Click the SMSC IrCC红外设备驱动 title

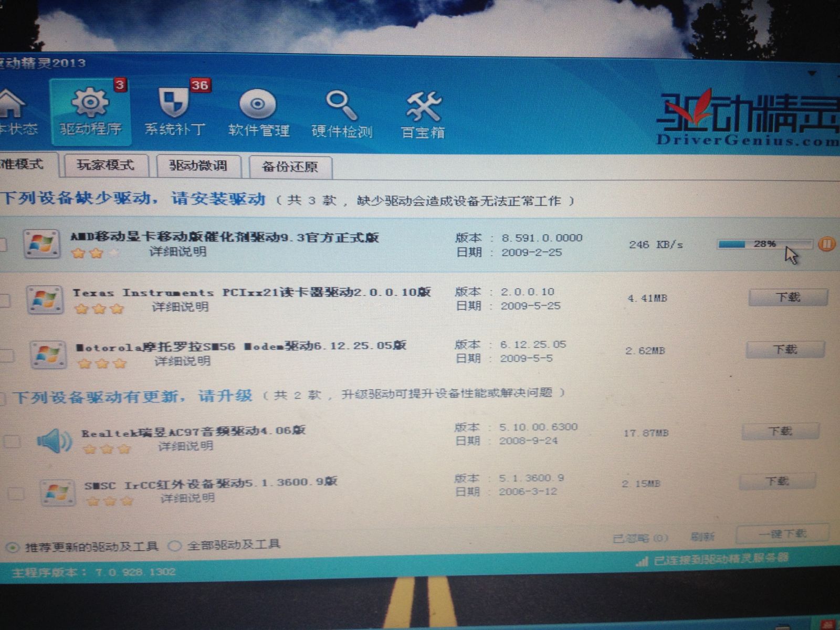[x=211, y=483]
